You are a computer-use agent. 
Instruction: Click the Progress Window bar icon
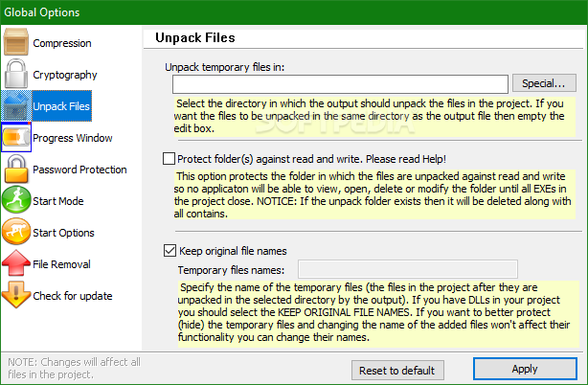coord(16,137)
